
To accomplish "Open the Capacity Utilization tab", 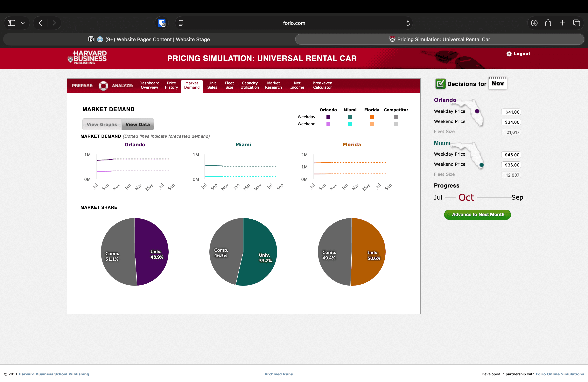I will pos(249,85).
